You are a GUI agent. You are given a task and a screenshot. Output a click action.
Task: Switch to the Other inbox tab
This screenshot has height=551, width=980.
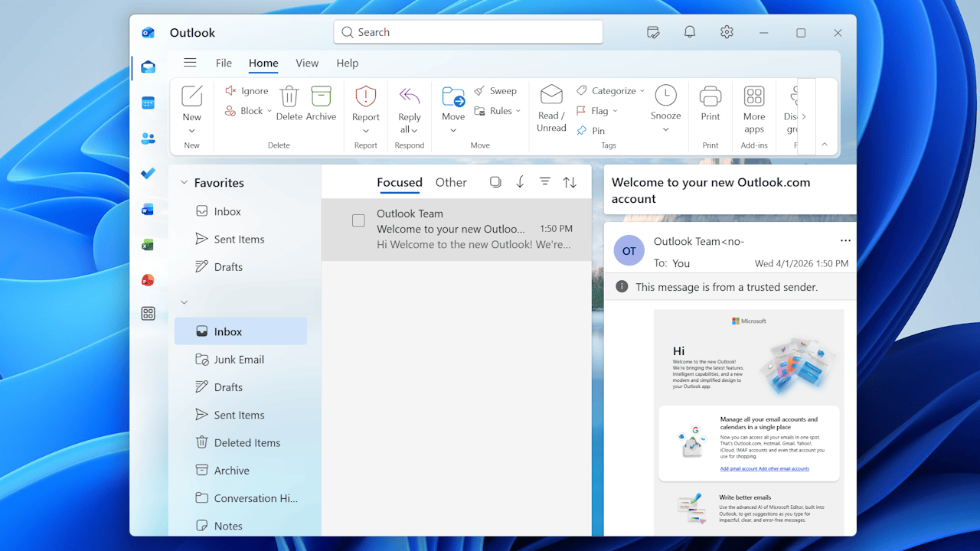point(451,182)
